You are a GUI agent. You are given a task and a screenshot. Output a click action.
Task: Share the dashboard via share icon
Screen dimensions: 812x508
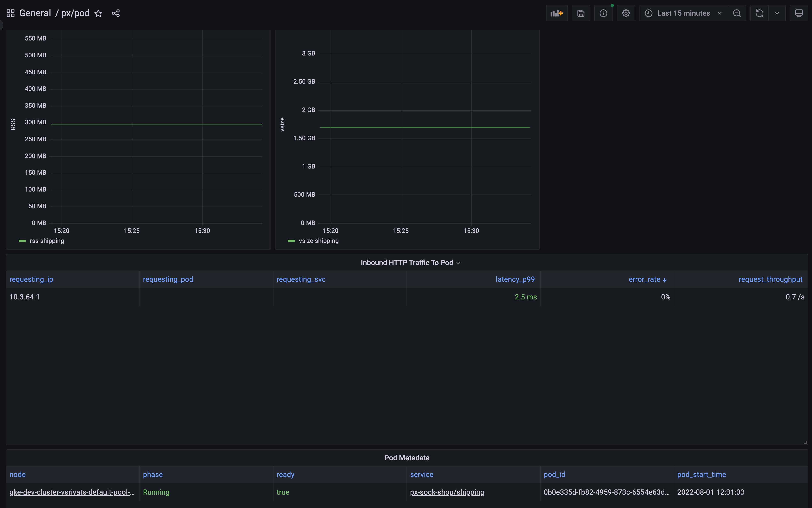pos(116,13)
